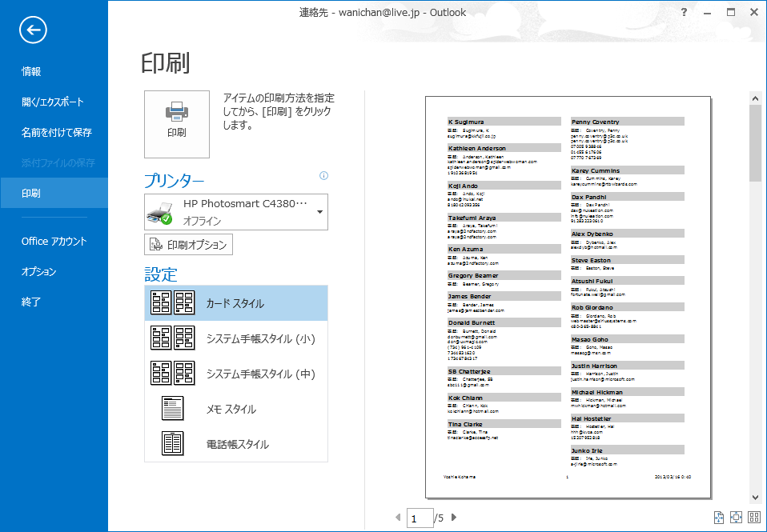This screenshot has height=532, width=767.
Task: Choose システム手帳スタイル (小) style
Action: click(235, 338)
